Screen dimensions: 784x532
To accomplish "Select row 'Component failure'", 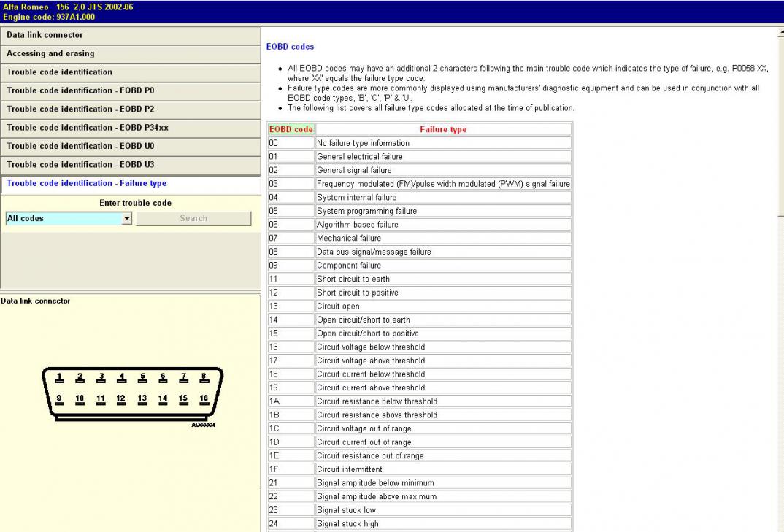I will coord(420,266).
